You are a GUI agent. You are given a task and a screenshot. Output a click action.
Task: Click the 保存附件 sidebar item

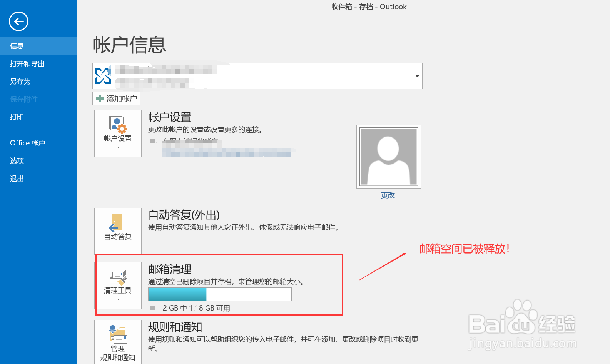pyautogui.click(x=38, y=99)
